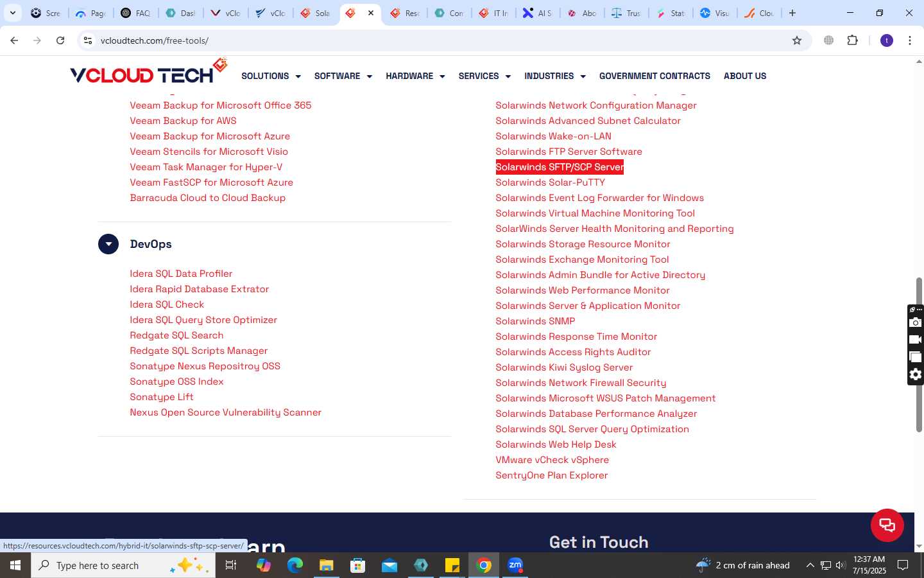Open Redgate SQL Search link

coord(176,335)
